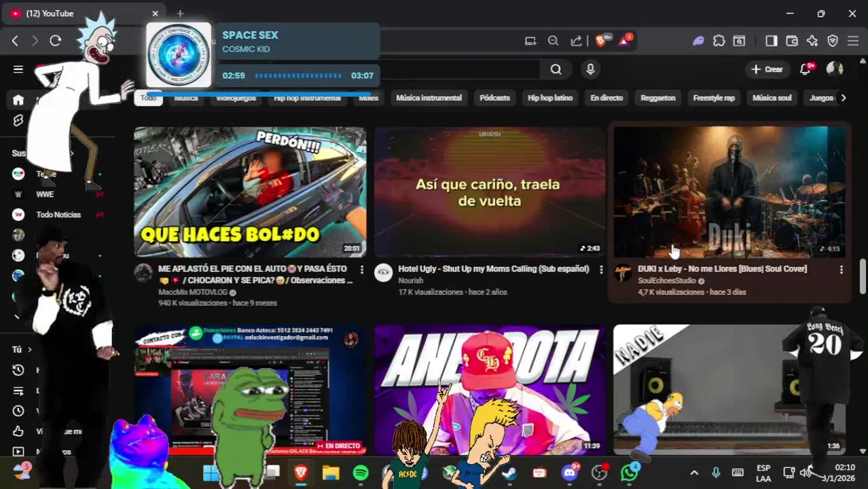Viewport: 868px width, 489px height.
Task: Open browser extensions puzzle icon
Action: (719, 41)
